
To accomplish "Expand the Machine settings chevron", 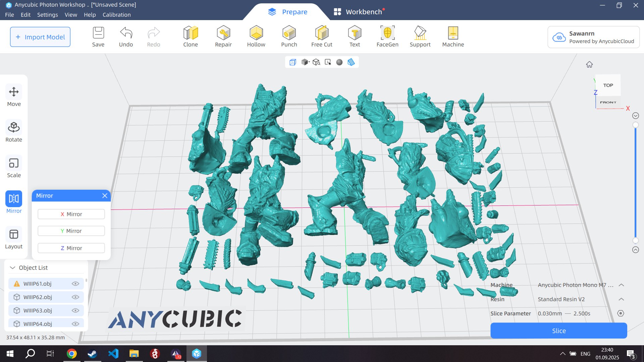I will [621, 285].
